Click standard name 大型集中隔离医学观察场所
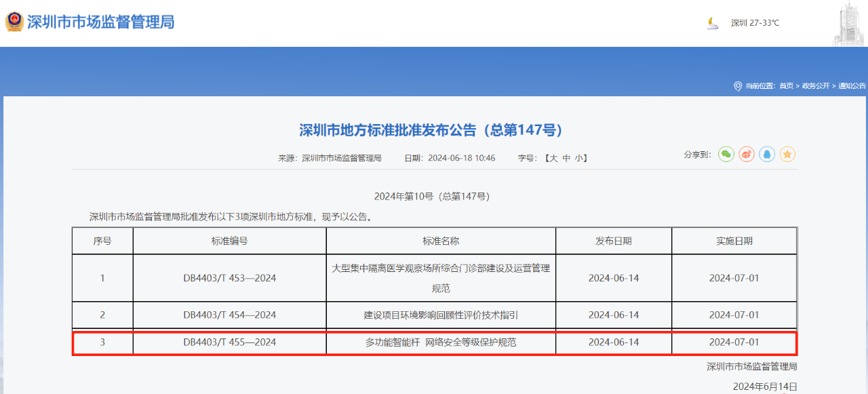868x394 pixels. point(441,278)
